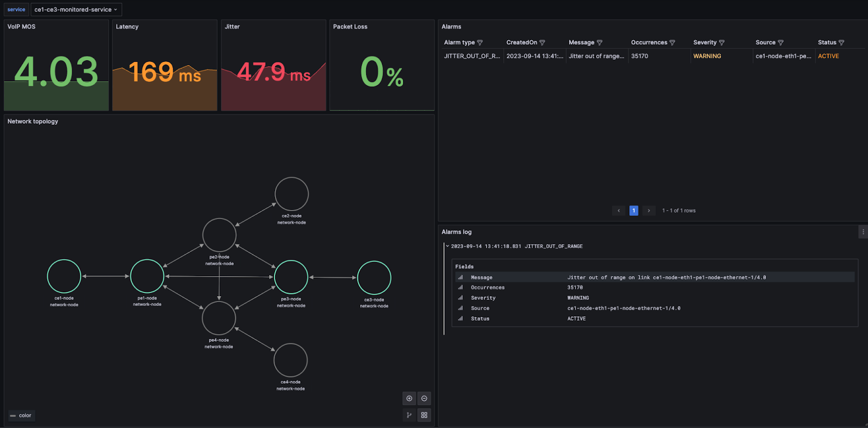Click the ACTIVE status table cell

point(828,56)
